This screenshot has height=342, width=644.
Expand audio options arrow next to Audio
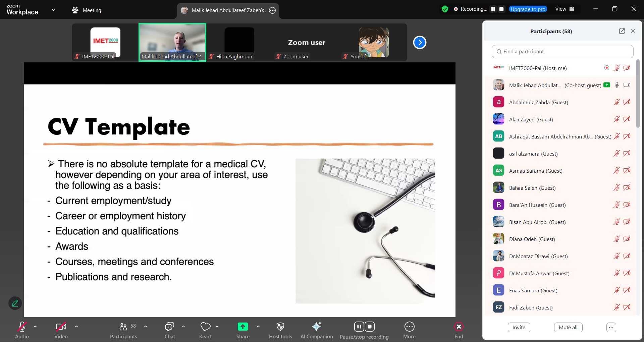35,327
